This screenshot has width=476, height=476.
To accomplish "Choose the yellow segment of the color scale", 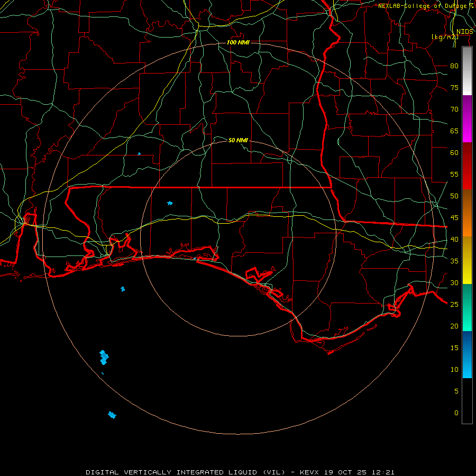I will [x=467, y=260].
